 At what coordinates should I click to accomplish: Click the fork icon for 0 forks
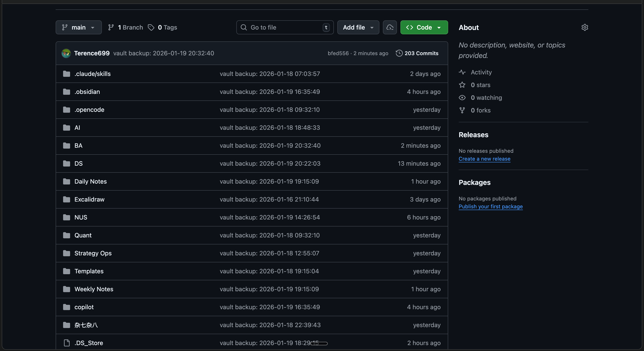tap(462, 110)
